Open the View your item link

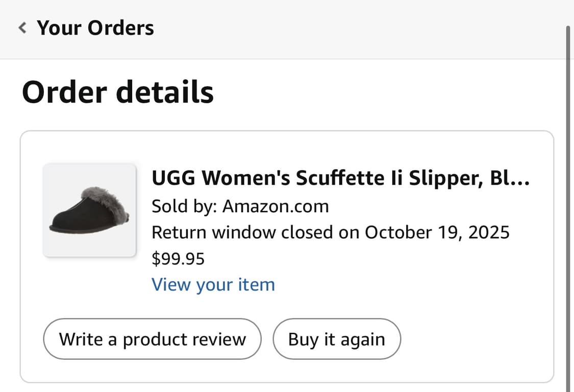click(213, 284)
